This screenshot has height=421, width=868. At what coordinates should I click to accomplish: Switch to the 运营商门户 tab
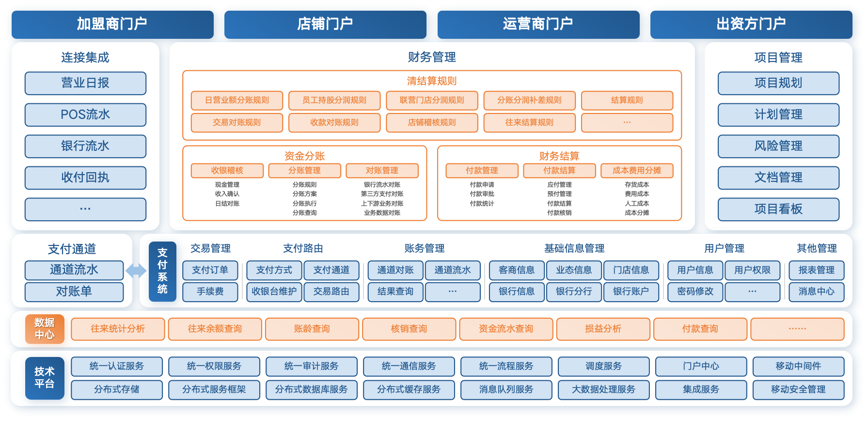tap(538, 23)
